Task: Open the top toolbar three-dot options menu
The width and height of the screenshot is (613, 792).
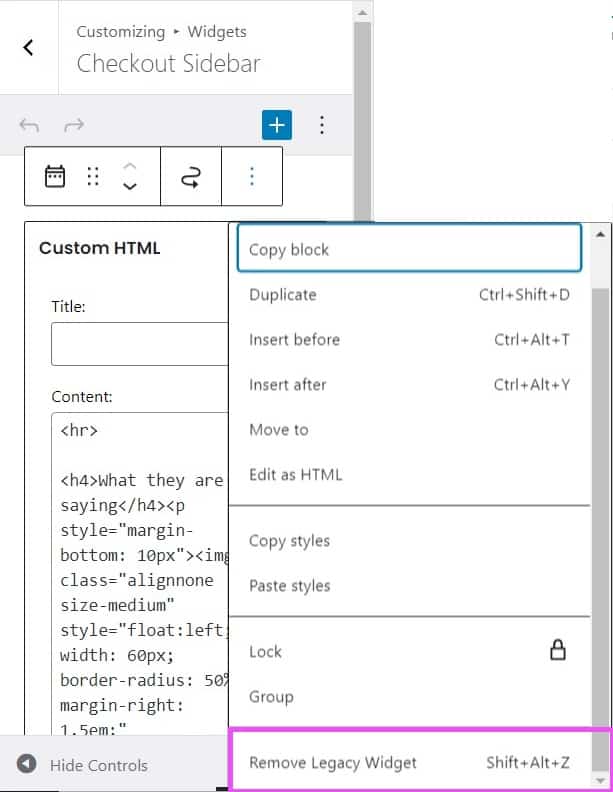Action: click(322, 125)
